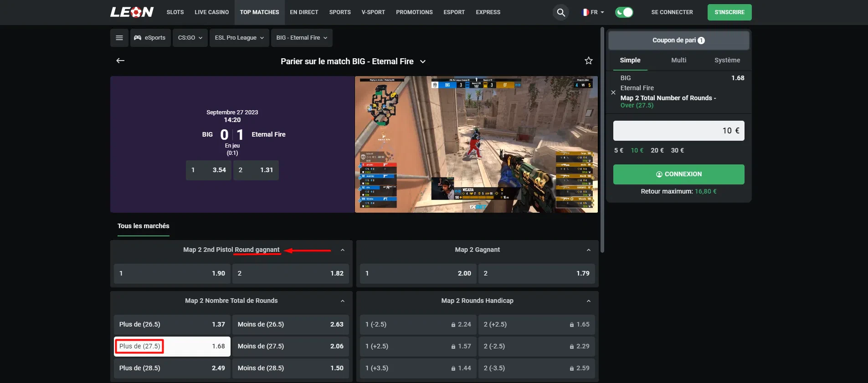This screenshot has width=868, height=383.
Task: Click the locked 1 (+2.5) handicap odd 1.57
Action: tap(418, 346)
